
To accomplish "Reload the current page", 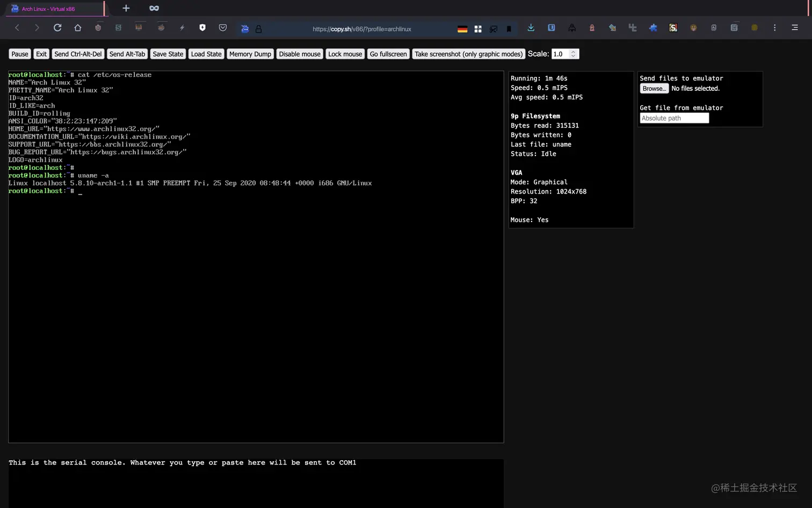I will (57, 27).
